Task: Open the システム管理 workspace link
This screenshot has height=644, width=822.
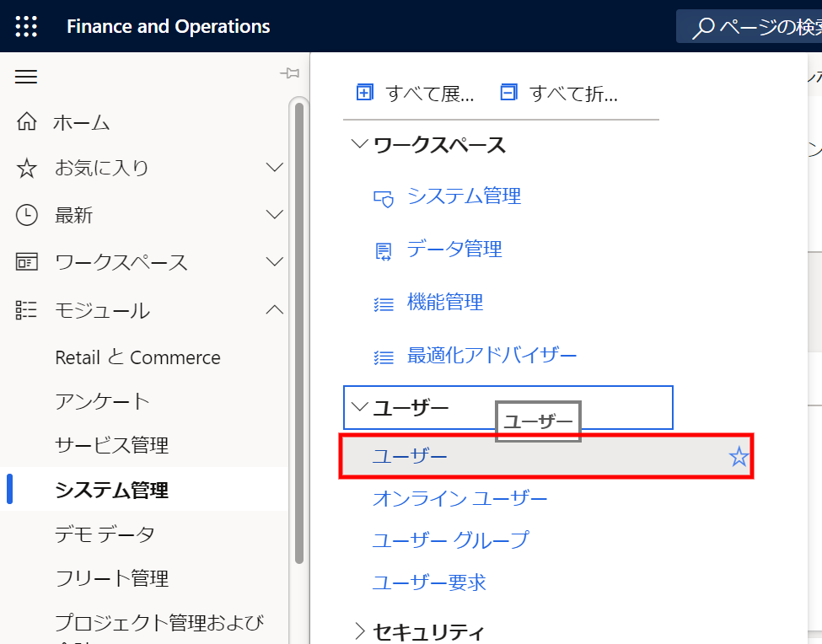Action: [465, 196]
